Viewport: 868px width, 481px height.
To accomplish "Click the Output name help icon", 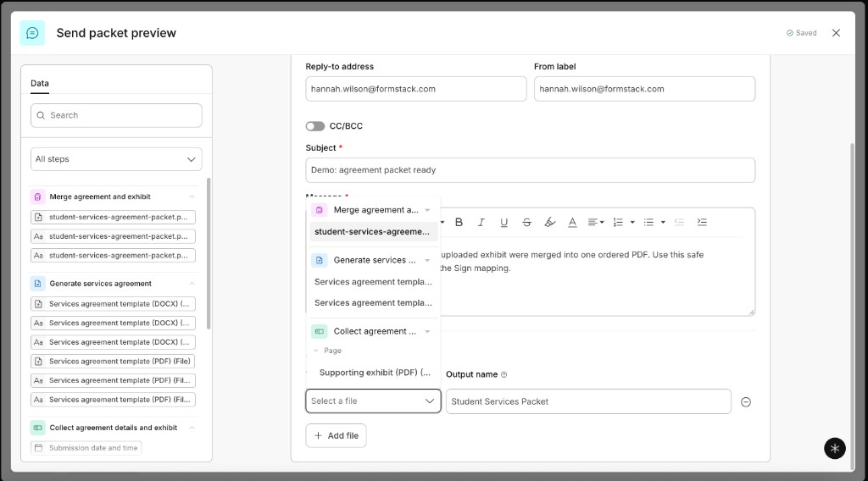I will [x=504, y=375].
